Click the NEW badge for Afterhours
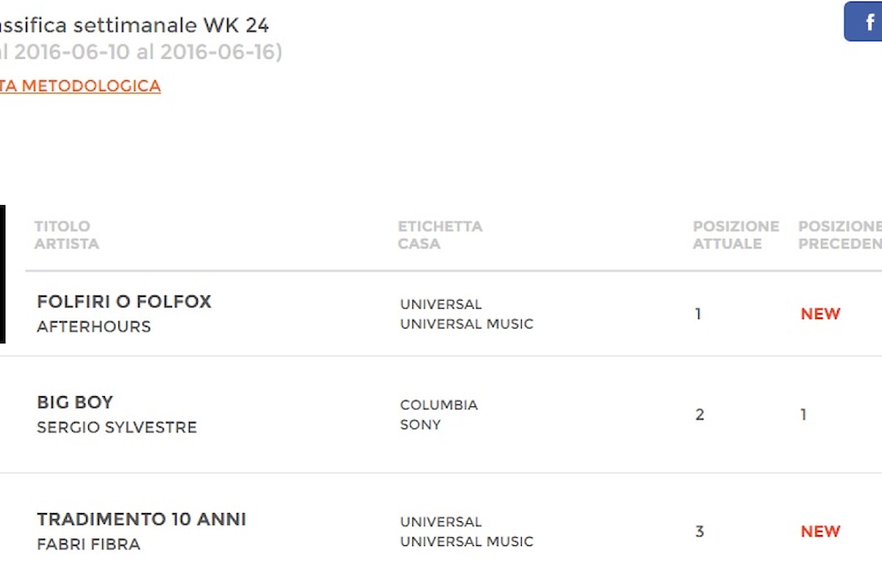Screen dimensions: 882x588 pyautogui.click(x=820, y=314)
